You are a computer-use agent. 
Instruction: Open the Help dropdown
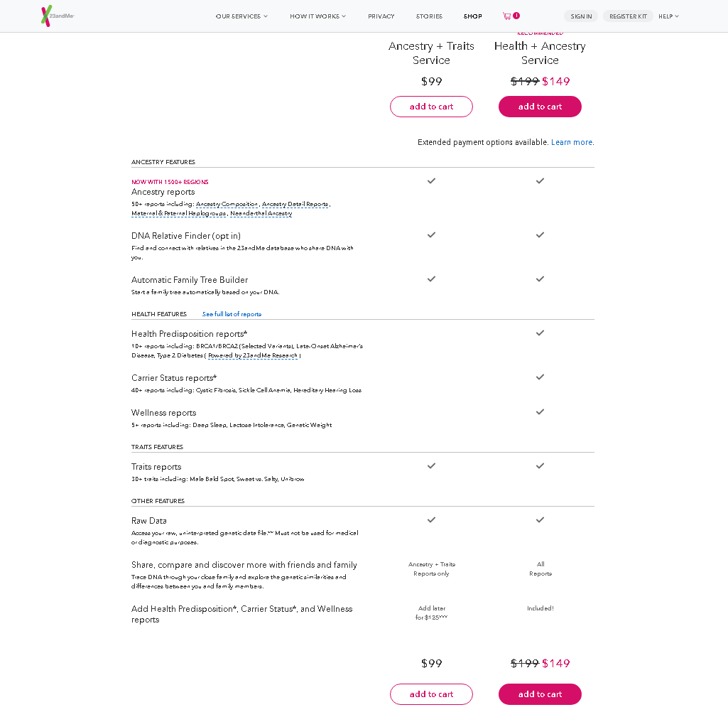(x=668, y=16)
